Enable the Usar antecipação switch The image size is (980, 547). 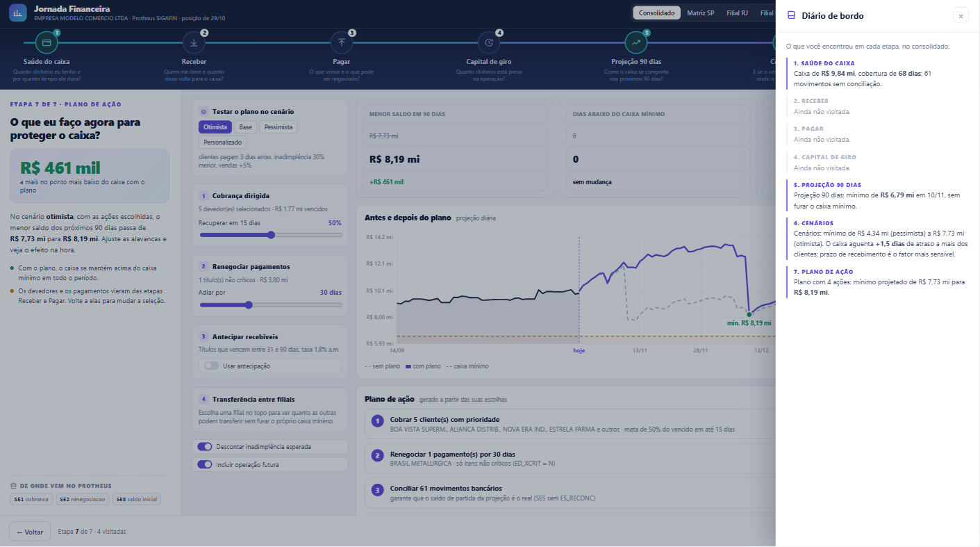(211, 366)
